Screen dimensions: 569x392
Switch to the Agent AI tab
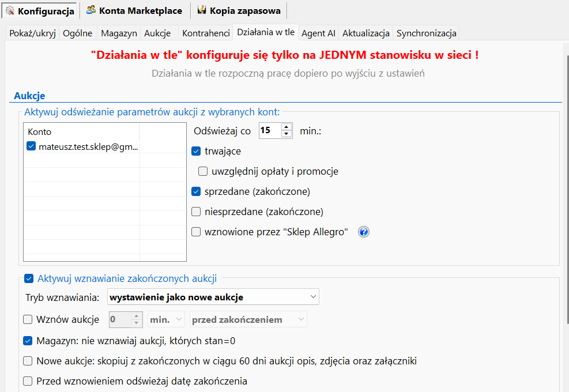(x=318, y=33)
